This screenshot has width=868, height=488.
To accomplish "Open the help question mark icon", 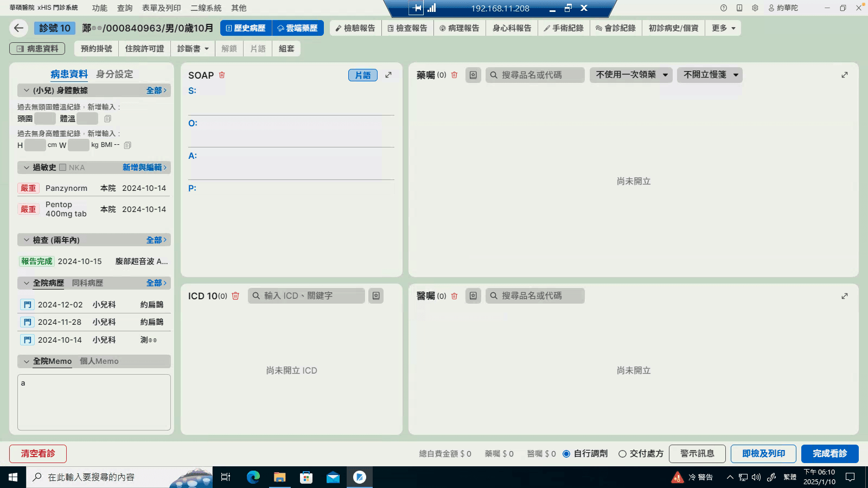I will (x=724, y=8).
